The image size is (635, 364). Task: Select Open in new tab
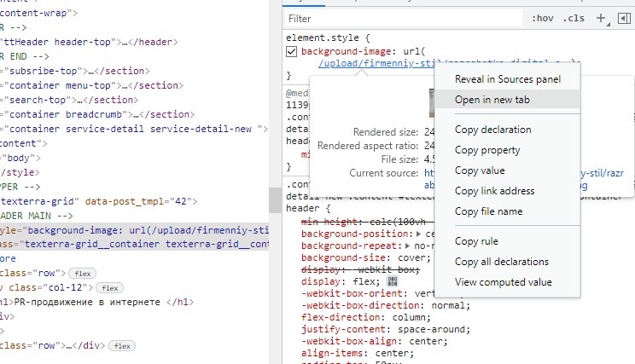point(492,100)
